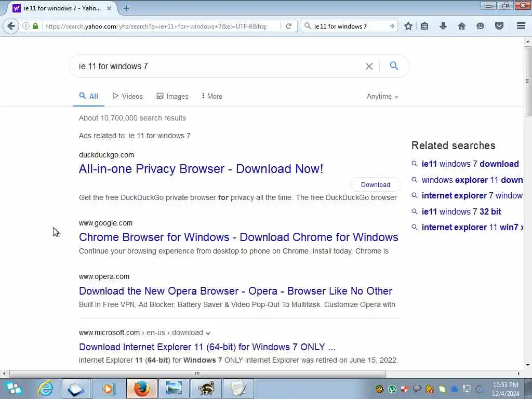Open the downloads arrow icon
Screen dimensions: 532x399
pyautogui.click(x=443, y=26)
